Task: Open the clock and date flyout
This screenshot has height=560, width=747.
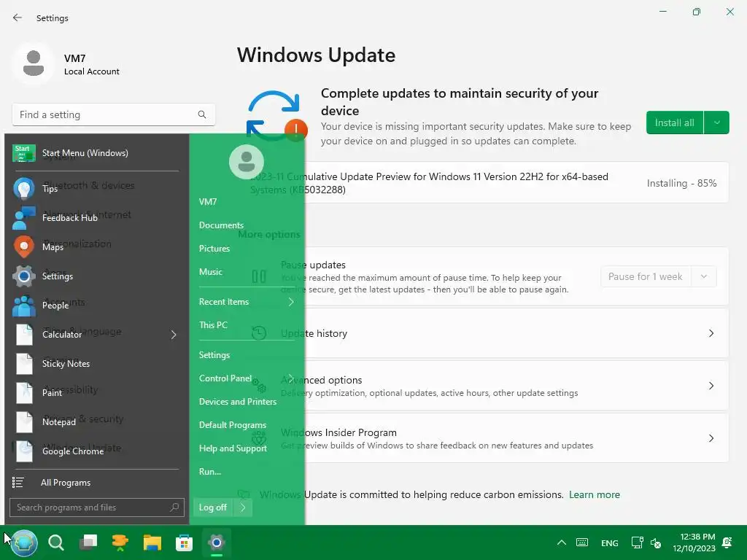Action: 694,542
